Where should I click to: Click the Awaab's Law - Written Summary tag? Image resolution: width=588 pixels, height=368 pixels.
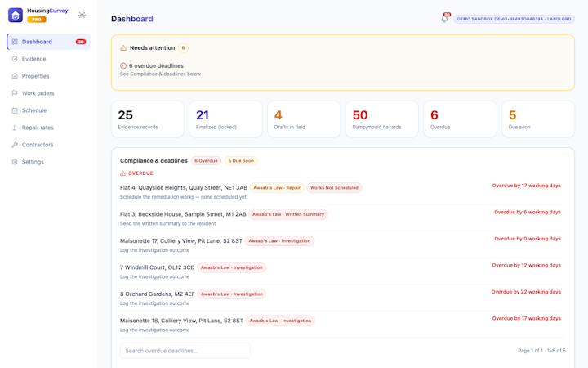[x=288, y=214]
